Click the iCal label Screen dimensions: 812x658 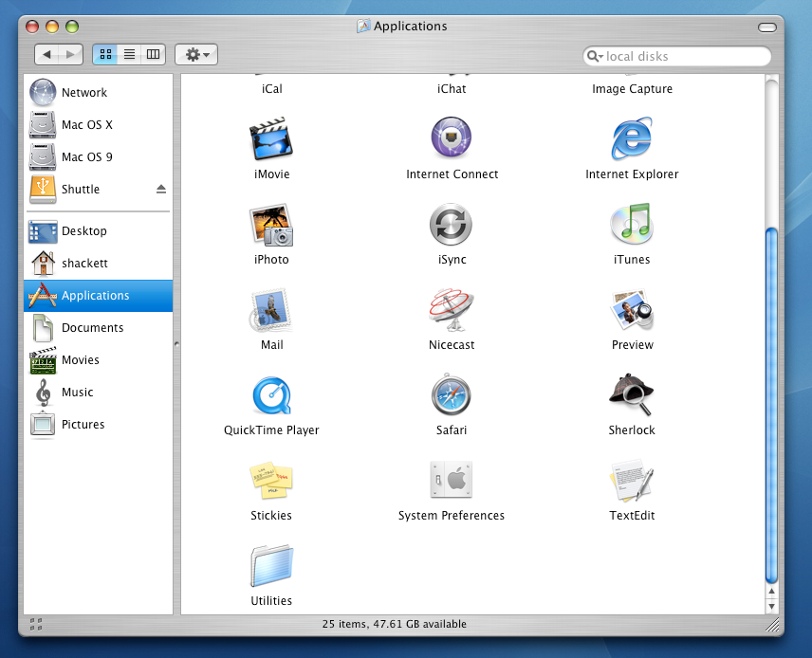(272, 89)
